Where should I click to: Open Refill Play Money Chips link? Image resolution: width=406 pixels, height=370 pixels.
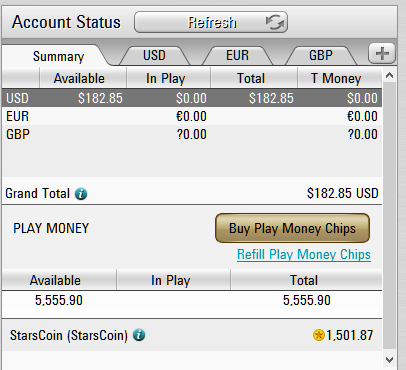[304, 255]
